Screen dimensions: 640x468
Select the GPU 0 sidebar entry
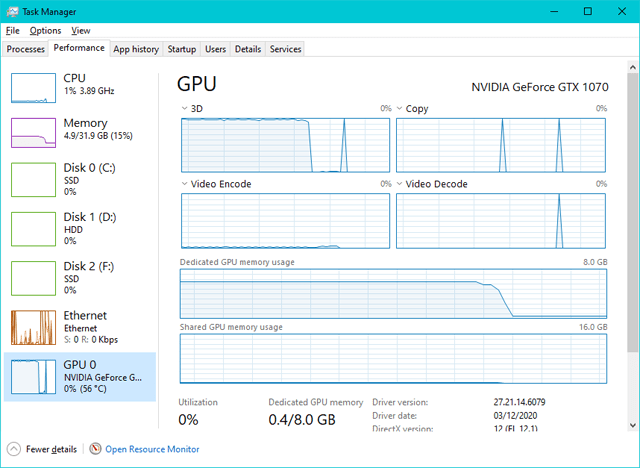[x=80, y=377]
